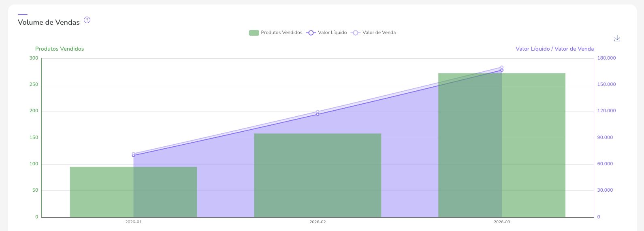Select the Valor Líquido data point for 2026-02

click(x=318, y=114)
